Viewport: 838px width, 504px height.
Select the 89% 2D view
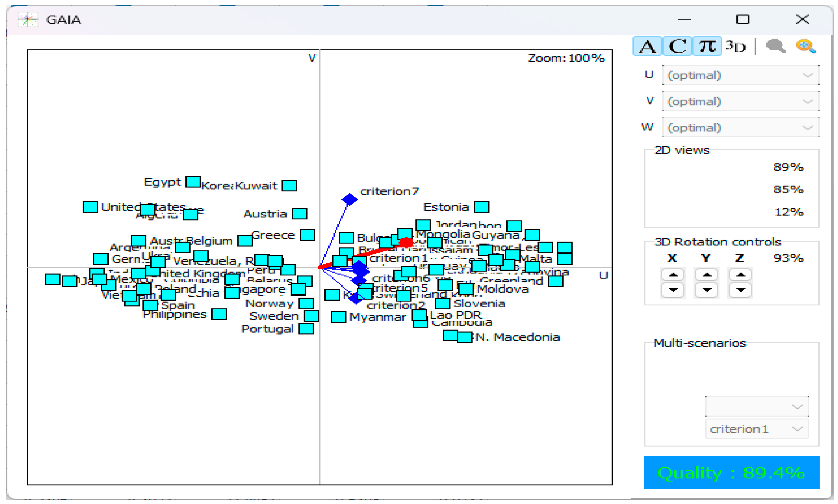tap(788, 167)
